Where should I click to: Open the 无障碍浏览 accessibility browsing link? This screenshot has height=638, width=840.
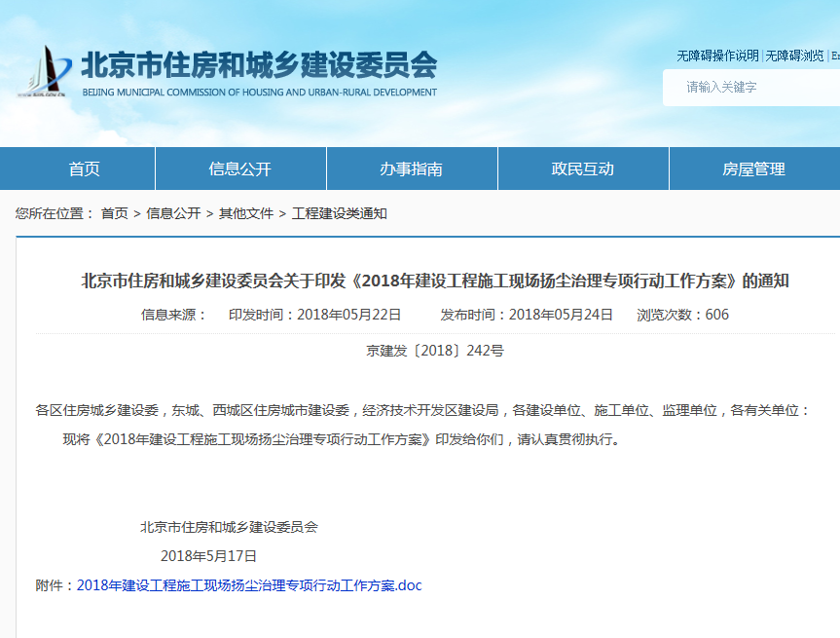coord(794,56)
